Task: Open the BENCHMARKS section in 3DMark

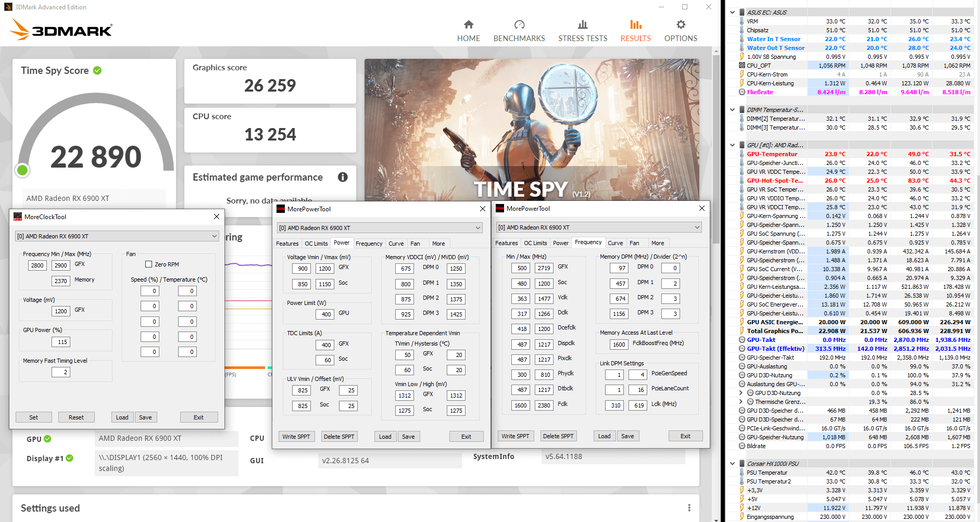Action: pos(519,31)
